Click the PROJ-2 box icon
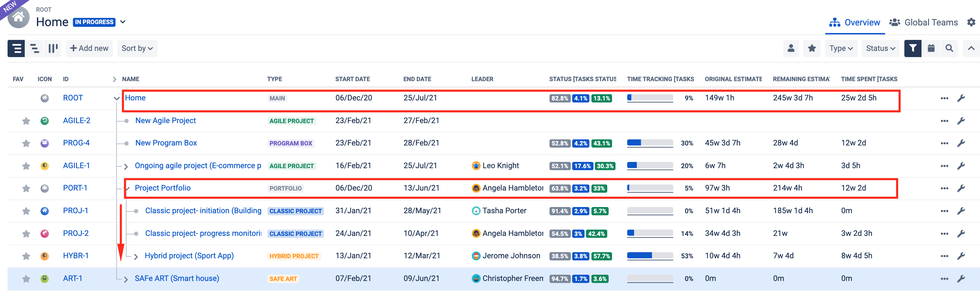Viewport: 980px width, 293px height. tap(44, 233)
